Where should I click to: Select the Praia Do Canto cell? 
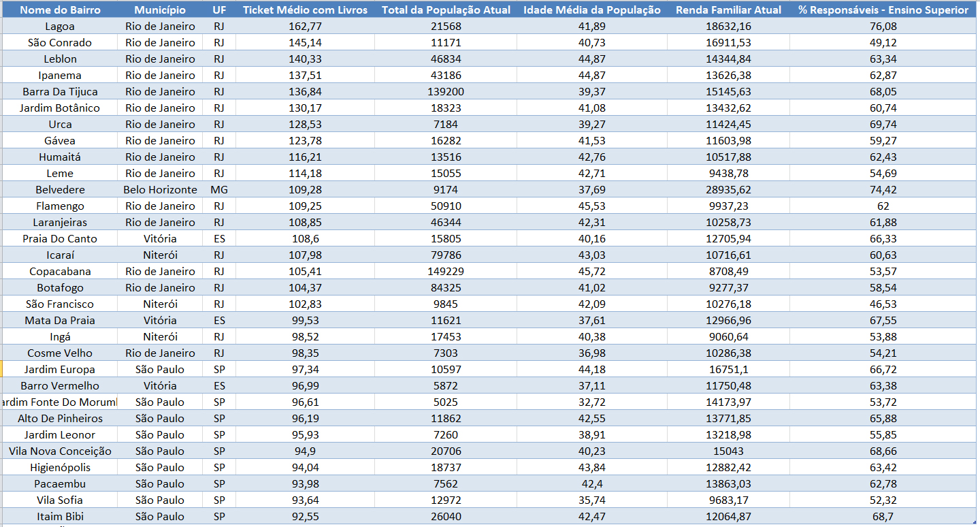pyautogui.click(x=60, y=238)
